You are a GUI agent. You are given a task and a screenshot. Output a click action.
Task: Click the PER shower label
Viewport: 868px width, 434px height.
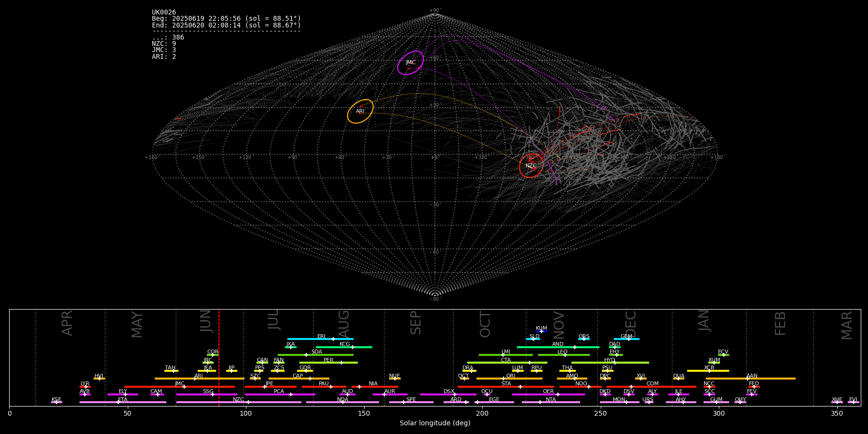[328, 360]
